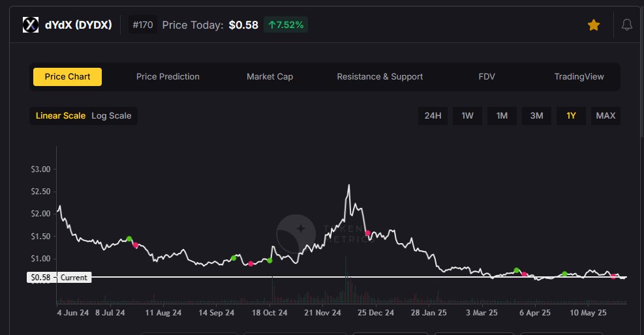The height and width of the screenshot is (335, 644).
Task: Click the 21 Nov 24 date label
Action: point(322,312)
